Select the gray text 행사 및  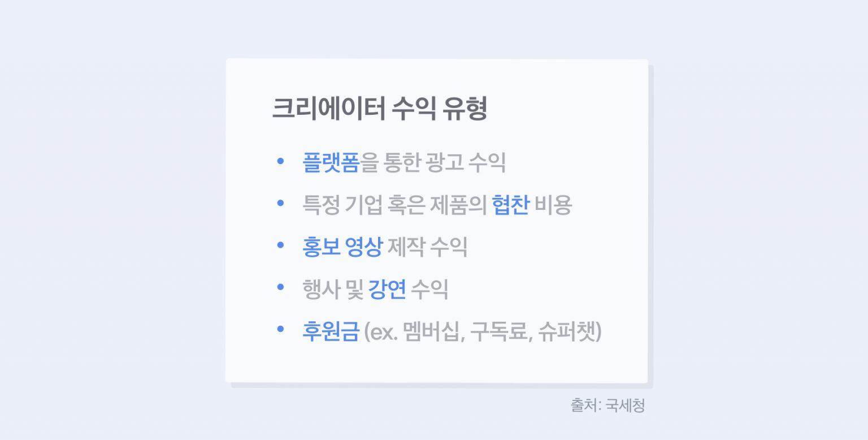(x=333, y=289)
